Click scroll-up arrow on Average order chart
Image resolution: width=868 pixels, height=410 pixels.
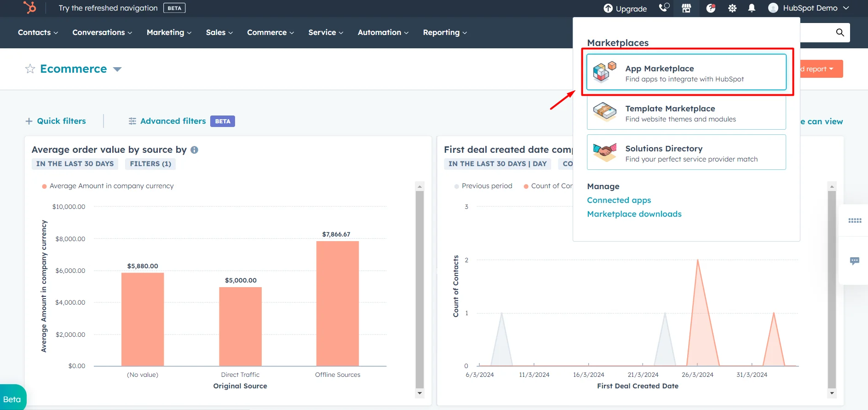(x=420, y=186)
